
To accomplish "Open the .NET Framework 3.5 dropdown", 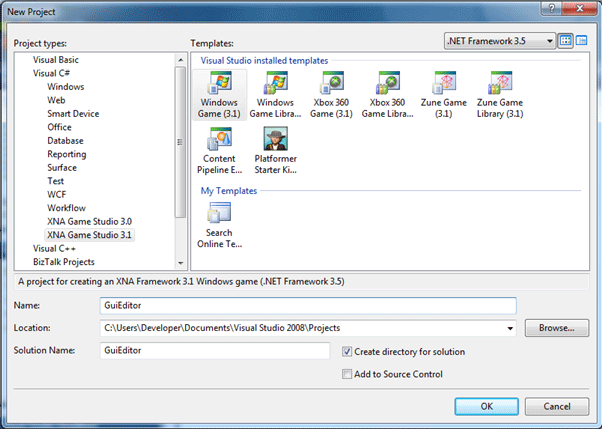I will (x=500, y=41).
